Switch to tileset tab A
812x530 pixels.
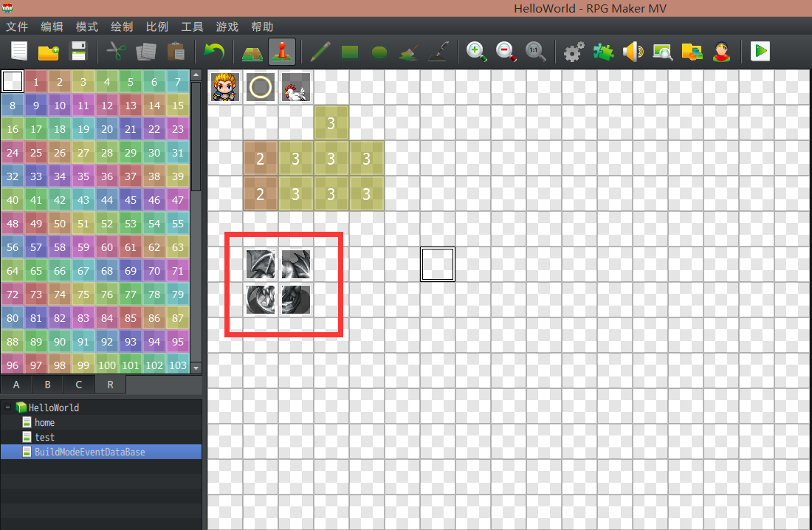16,385
